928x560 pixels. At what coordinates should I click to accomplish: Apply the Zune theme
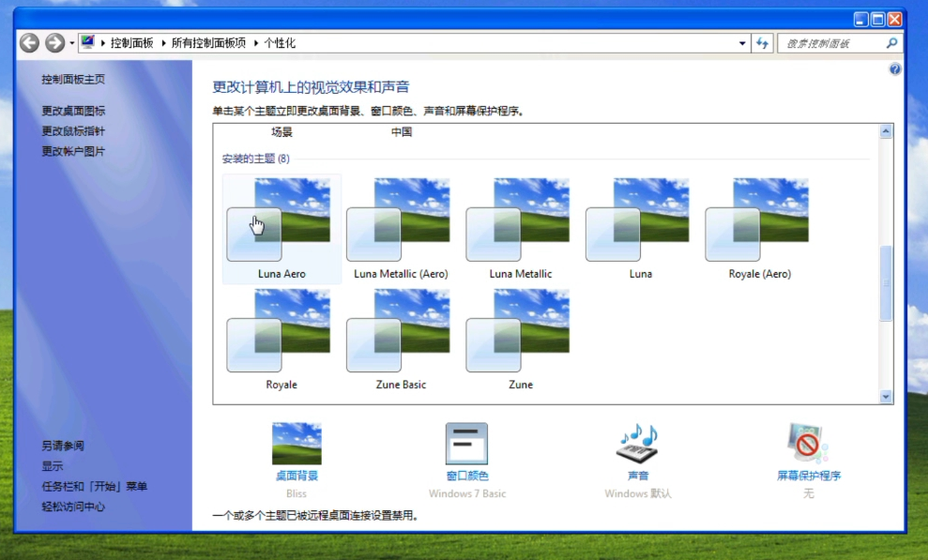point(520,340)
